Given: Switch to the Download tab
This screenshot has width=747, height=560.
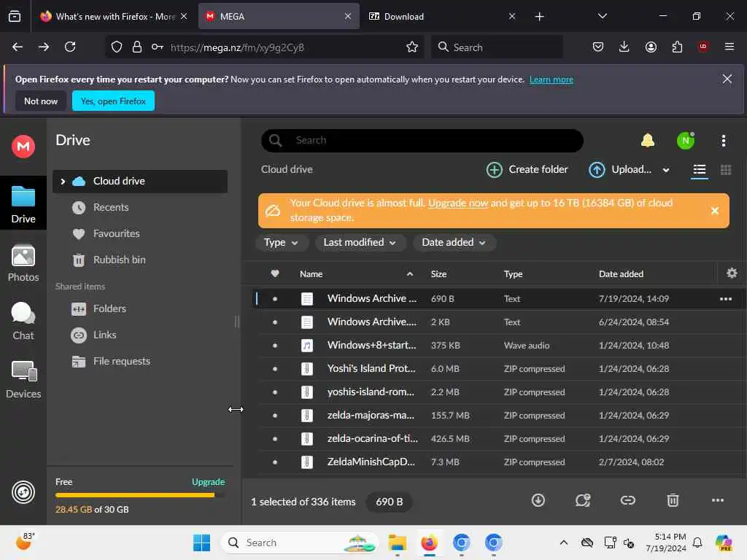Looking at the screenshot, I should [x=442, y=16].
